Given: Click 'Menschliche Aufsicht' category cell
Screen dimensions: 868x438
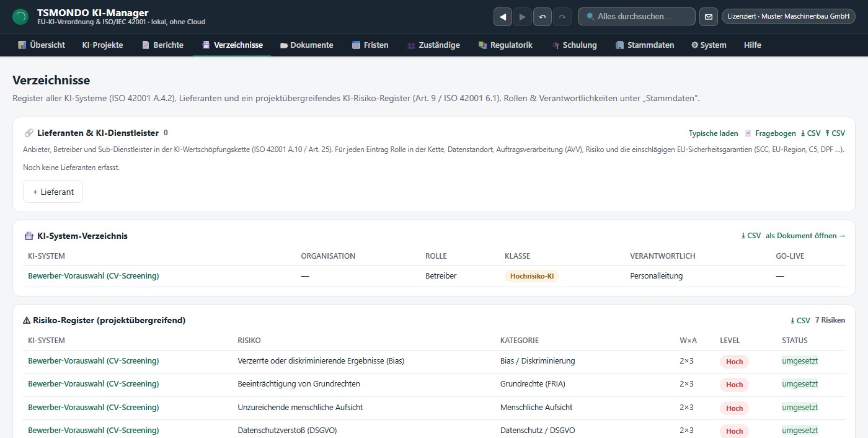Looking at the screenshot, I should 536,408.
